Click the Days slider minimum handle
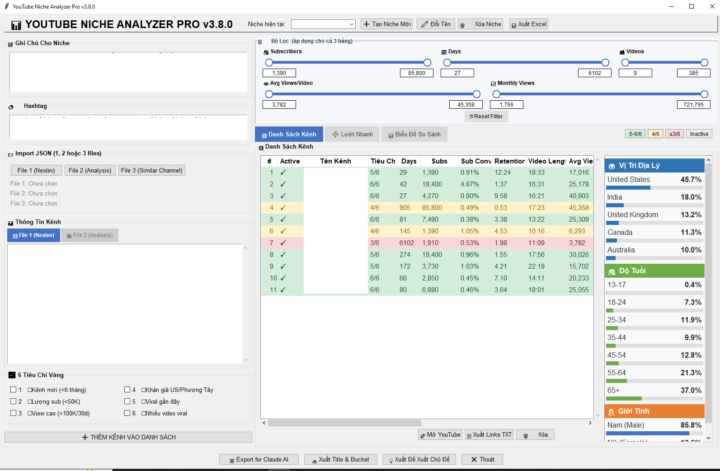Viewport: 720px width, 471px height. [x=447, y=62]
